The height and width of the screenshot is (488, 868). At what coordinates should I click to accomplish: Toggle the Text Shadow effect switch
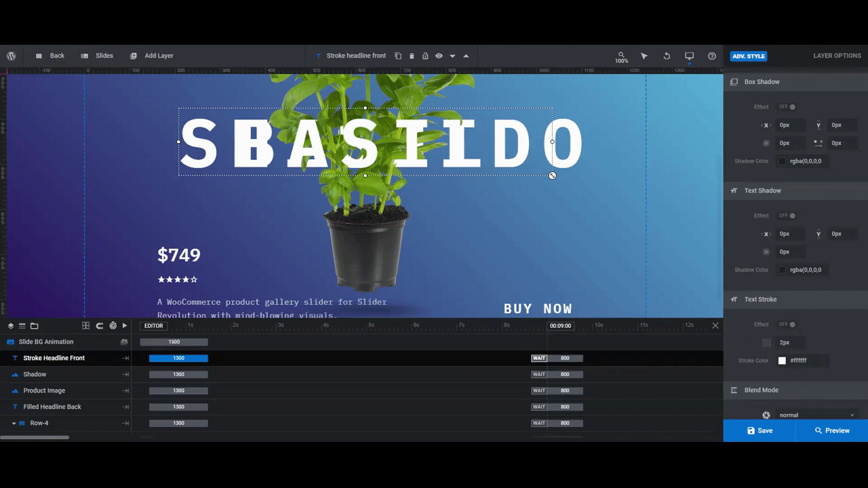pyautogui.click(x=787, y=216)
